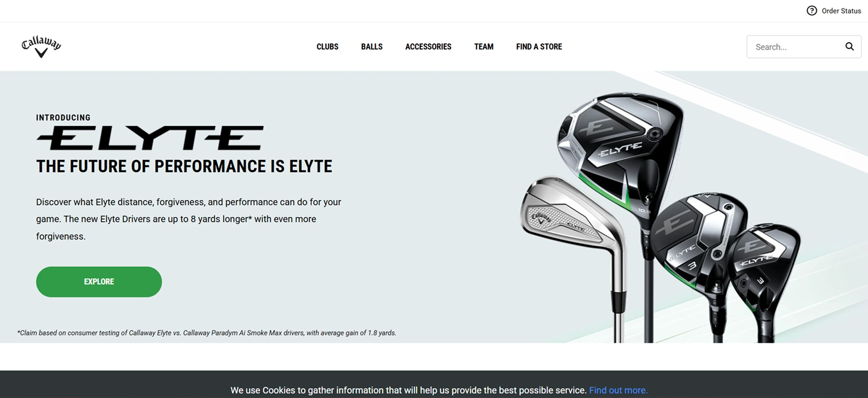
Task: Click the Introducing label above Elyte
Action: point(63,118)
